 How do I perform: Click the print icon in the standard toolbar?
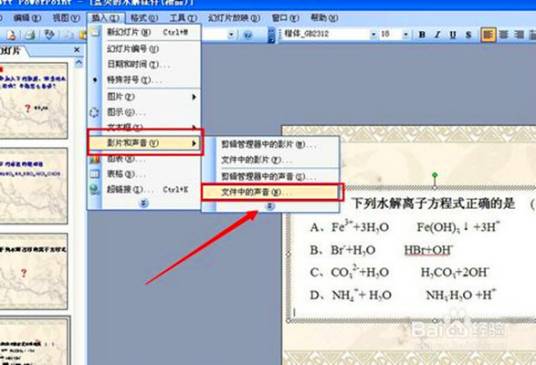point(30,35)
